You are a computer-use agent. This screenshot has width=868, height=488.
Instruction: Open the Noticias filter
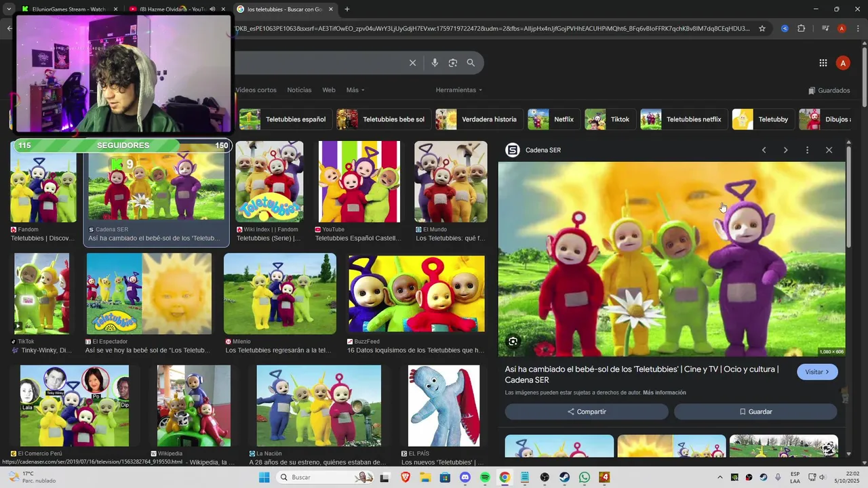click(x=299, y=90)
